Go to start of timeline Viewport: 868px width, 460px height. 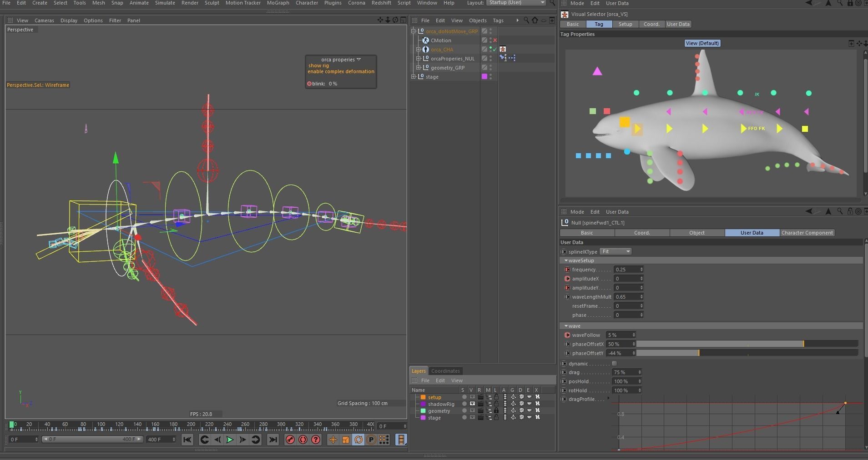coord(187,440)
